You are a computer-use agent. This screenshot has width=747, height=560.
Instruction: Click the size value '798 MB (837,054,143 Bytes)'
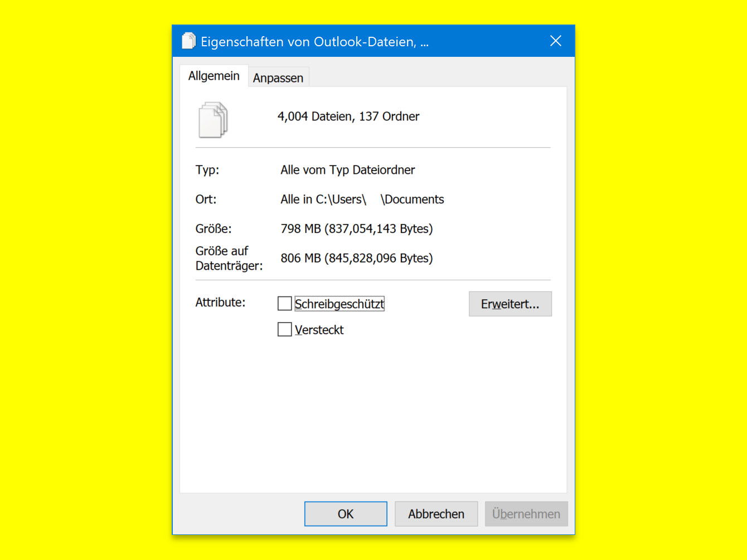click(x=357, y=229)
